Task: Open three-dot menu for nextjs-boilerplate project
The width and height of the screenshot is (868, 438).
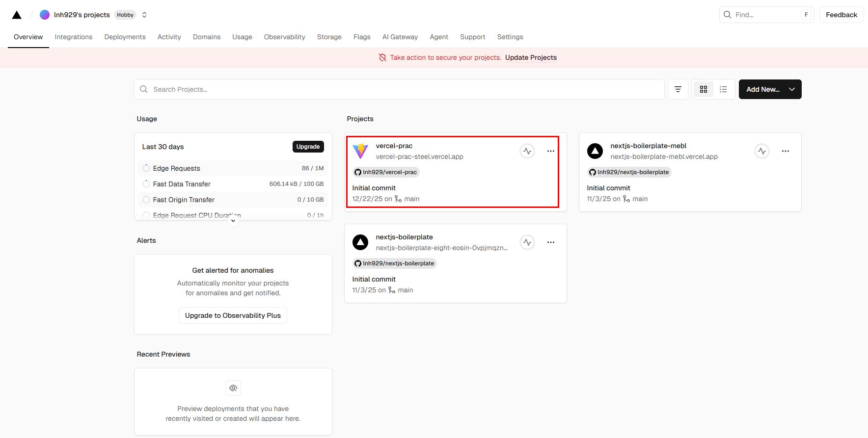Action: coord(551,242)
